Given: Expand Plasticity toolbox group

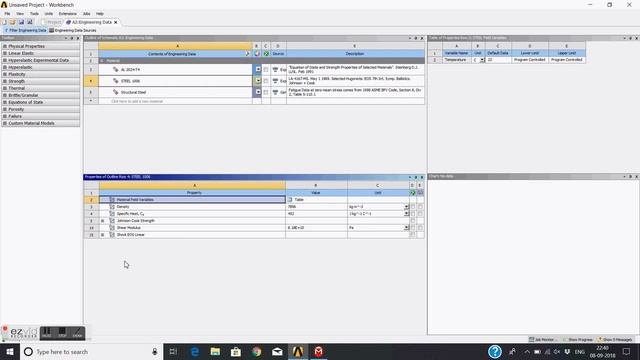Looking at the screenshot, I should (5, 74).
